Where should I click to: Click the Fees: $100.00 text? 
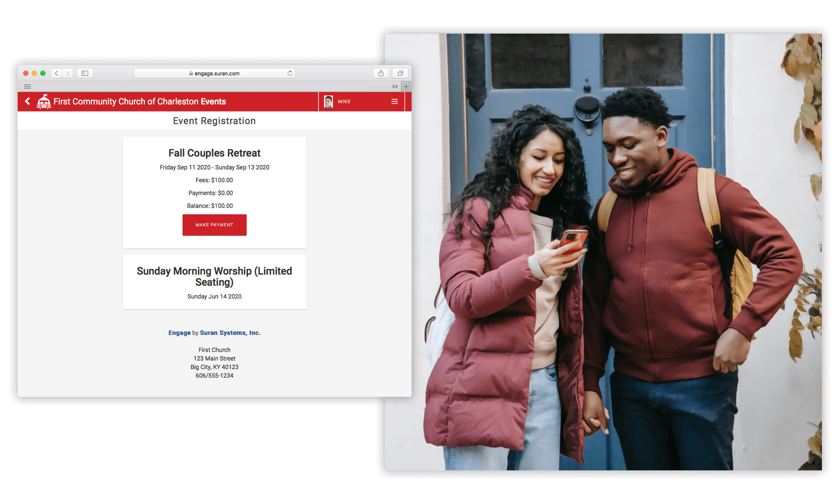[214, 180]
